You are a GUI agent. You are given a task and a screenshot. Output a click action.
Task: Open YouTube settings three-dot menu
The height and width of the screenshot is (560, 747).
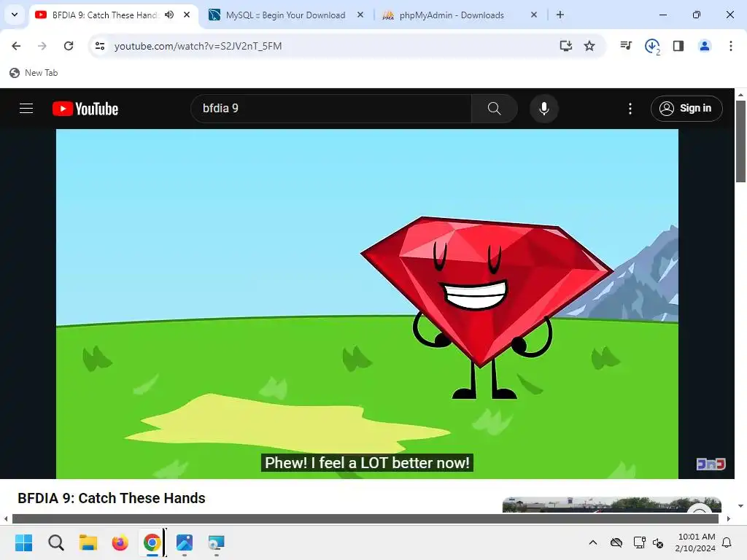pyautogui.click(x=630, y=109)
